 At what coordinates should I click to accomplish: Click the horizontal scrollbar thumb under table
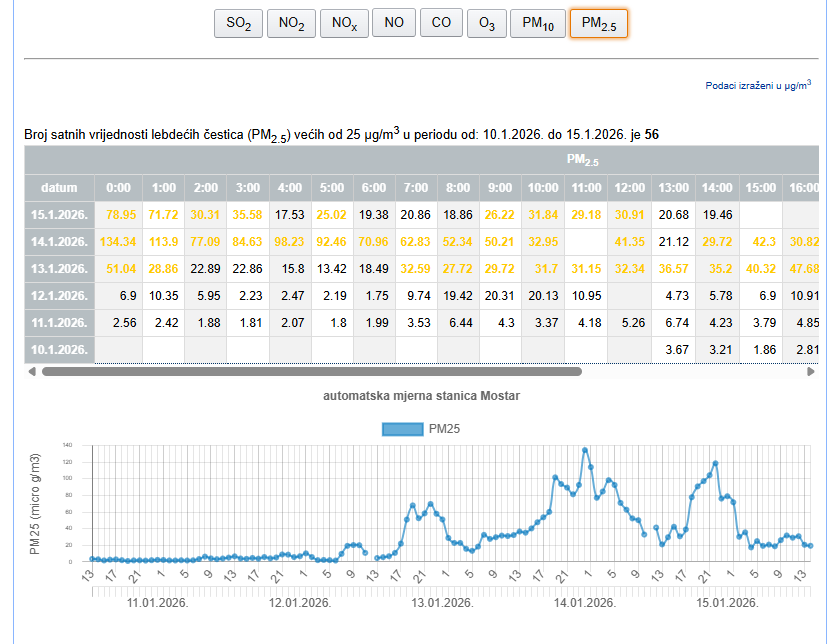click(310, 371)
